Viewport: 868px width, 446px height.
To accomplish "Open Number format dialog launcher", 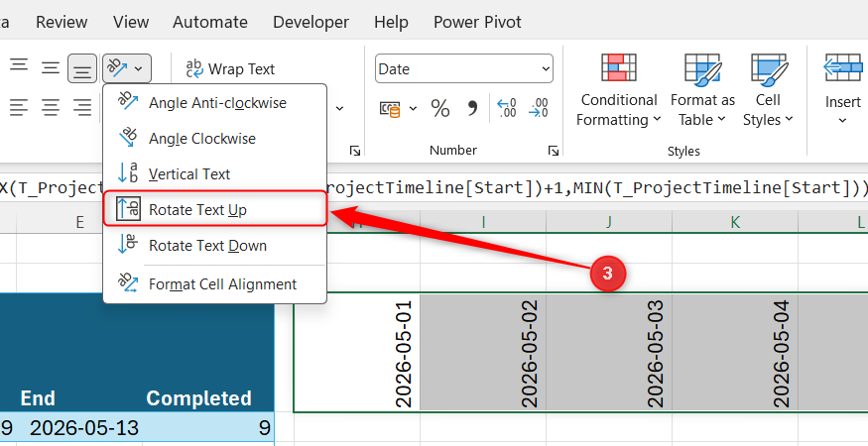I will coord(553,151).
